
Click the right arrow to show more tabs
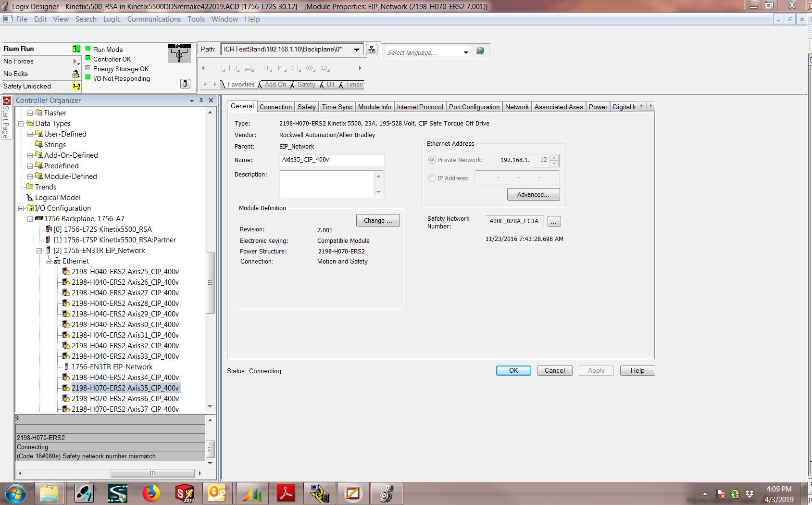click(x=650, y=106)
